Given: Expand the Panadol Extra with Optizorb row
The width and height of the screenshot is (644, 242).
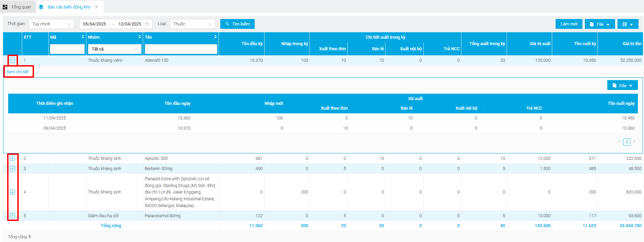Looking at the screenshot, I should [13, 192].
